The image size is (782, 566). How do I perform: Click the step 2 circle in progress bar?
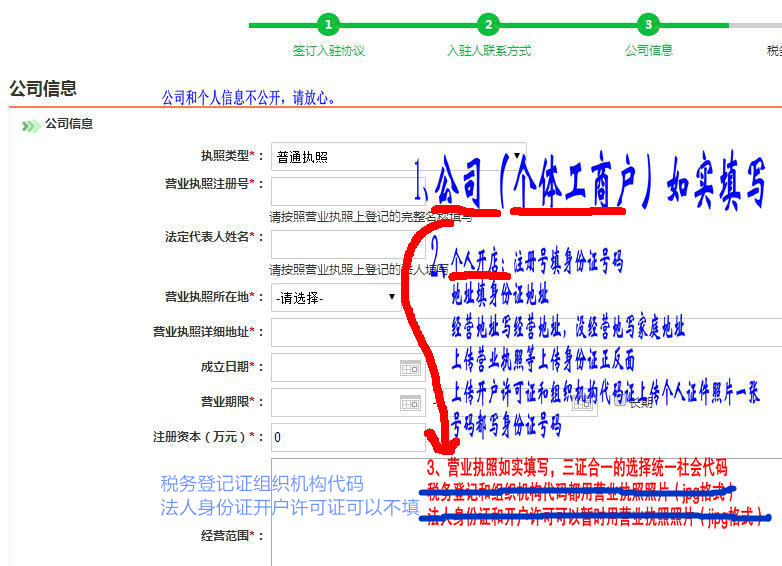coord(488,25)
